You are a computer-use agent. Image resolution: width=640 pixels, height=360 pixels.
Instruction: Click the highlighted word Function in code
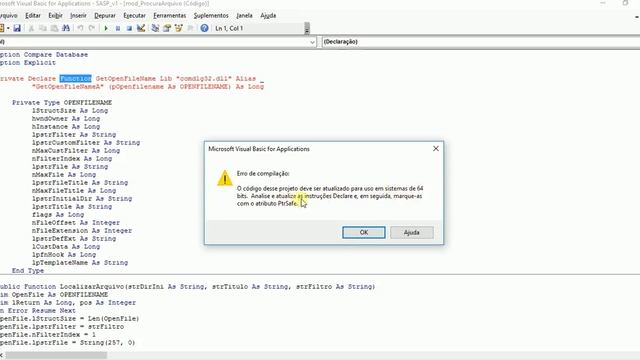point(76,78)
